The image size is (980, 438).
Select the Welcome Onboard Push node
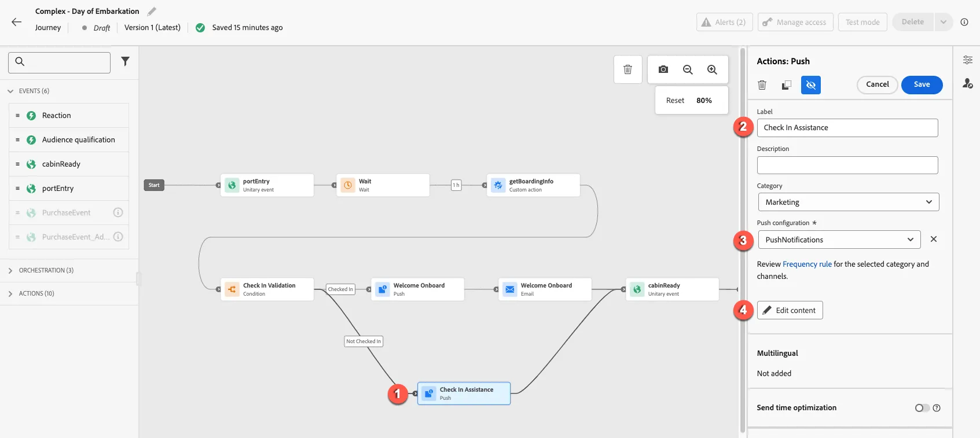click(417, 289)
